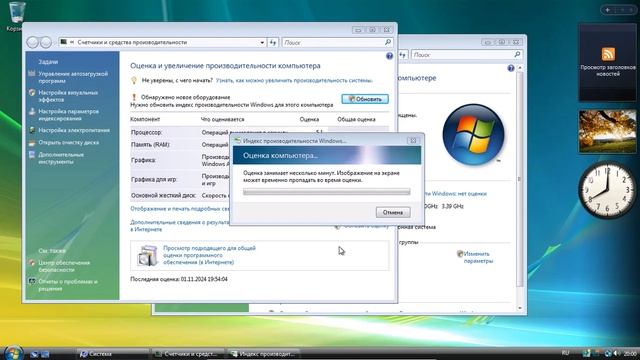The width and height of the screenshot is (640, 360).
Task: Click the Обновить button
Action: [x=365, y=99]
